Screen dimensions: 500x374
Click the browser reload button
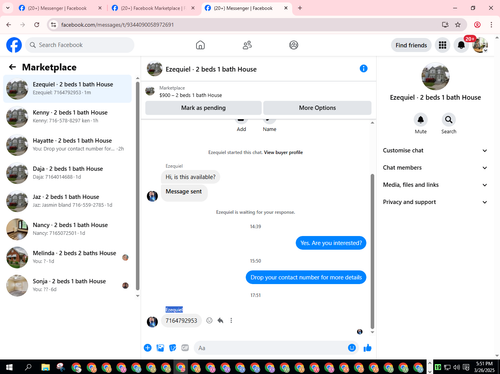(37, 25)
